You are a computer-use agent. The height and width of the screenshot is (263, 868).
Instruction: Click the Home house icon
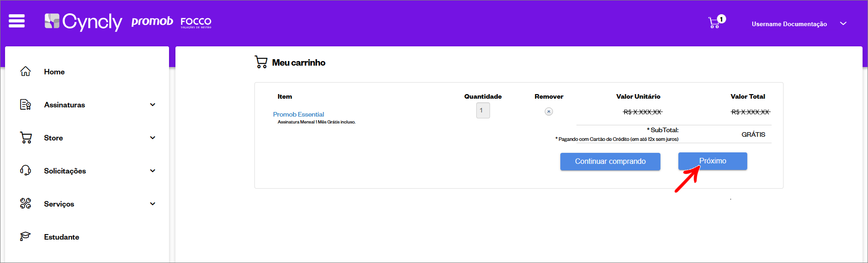(x=26, y=72)
